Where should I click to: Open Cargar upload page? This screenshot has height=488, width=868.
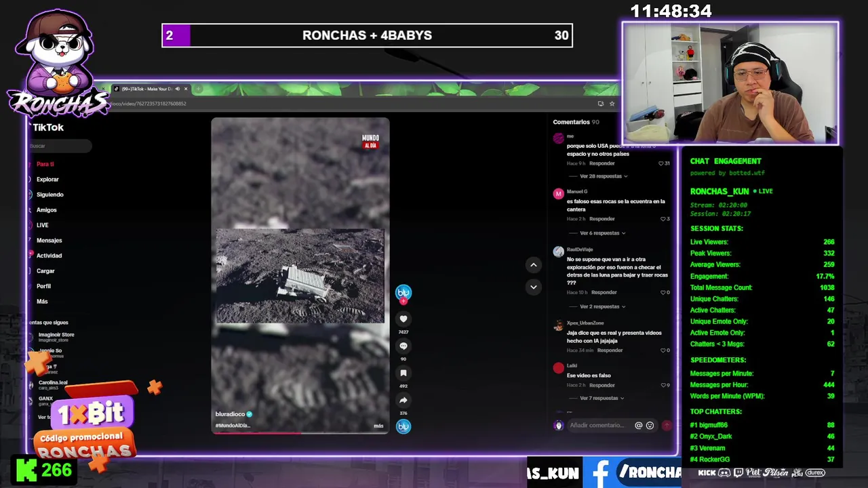(x=45, y=271)
